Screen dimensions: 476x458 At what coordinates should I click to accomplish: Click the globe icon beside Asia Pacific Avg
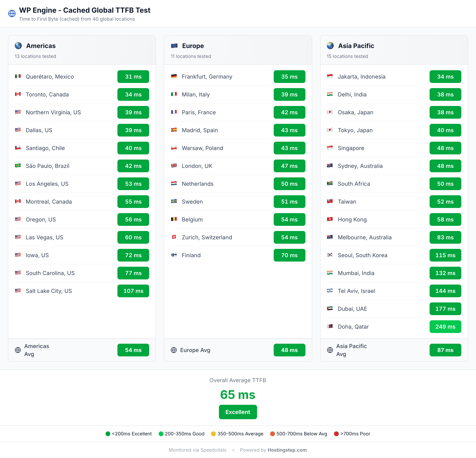pyautogui.click(x=330, y=350)
